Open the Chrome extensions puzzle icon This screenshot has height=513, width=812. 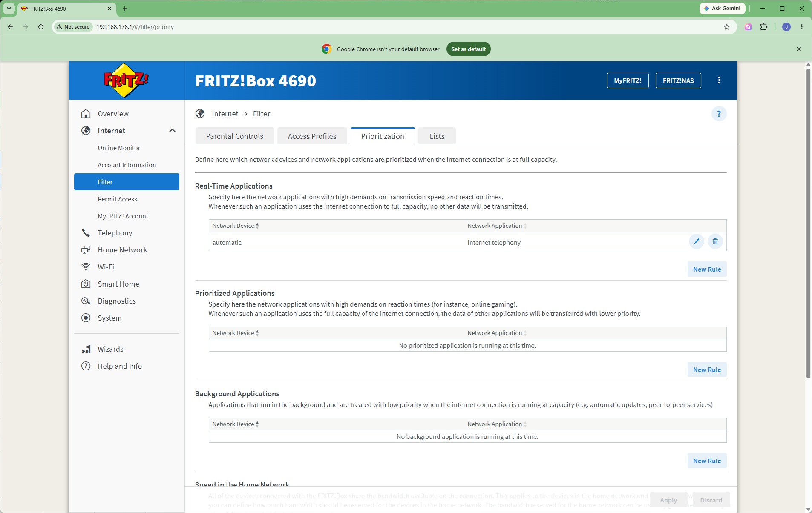pos(764,27)
